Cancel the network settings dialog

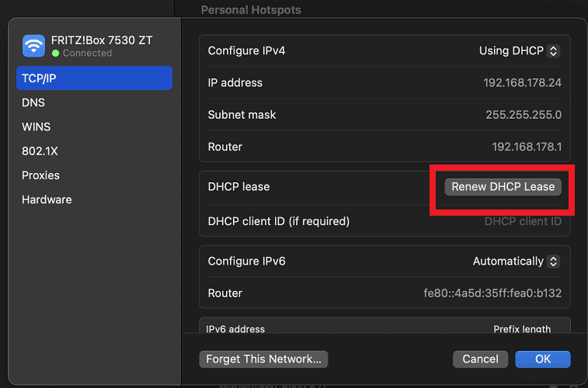(x=480, y=359)
